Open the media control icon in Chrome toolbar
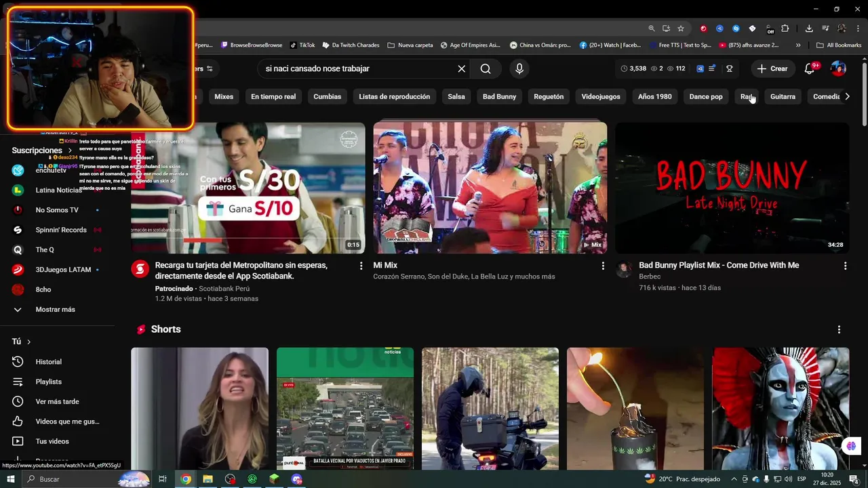This screenshot has width=868, height=488. [825, 28]
